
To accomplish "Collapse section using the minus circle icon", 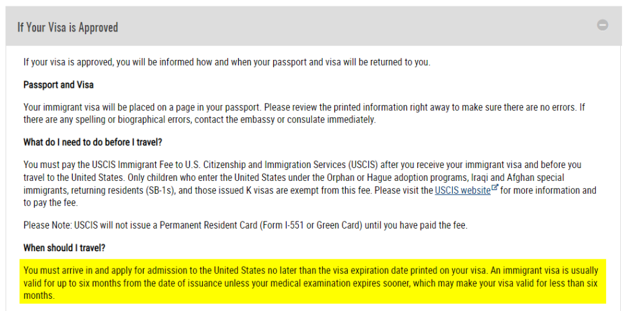I will pyautogui.click(x=603, y=25).
